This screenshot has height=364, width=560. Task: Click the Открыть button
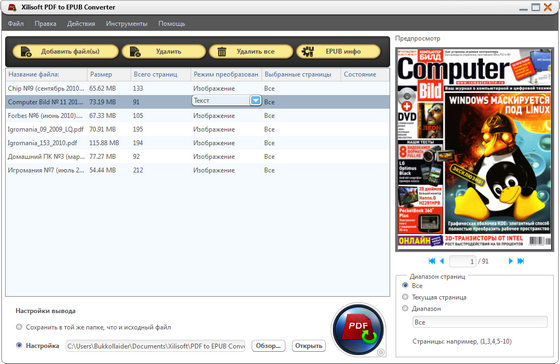[x=309, y=346]
